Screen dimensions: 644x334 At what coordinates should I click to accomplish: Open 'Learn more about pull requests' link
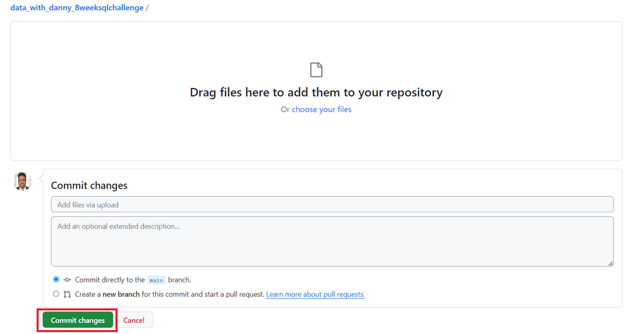pos(316,294)
